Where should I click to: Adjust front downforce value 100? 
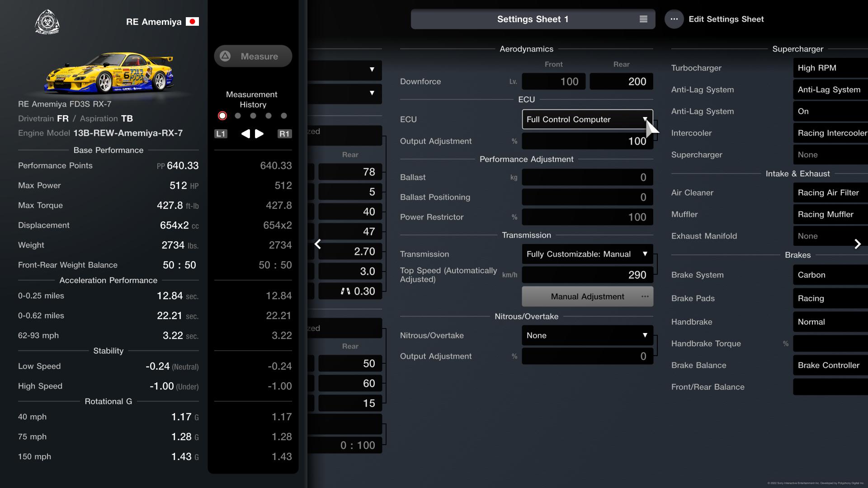553,81
